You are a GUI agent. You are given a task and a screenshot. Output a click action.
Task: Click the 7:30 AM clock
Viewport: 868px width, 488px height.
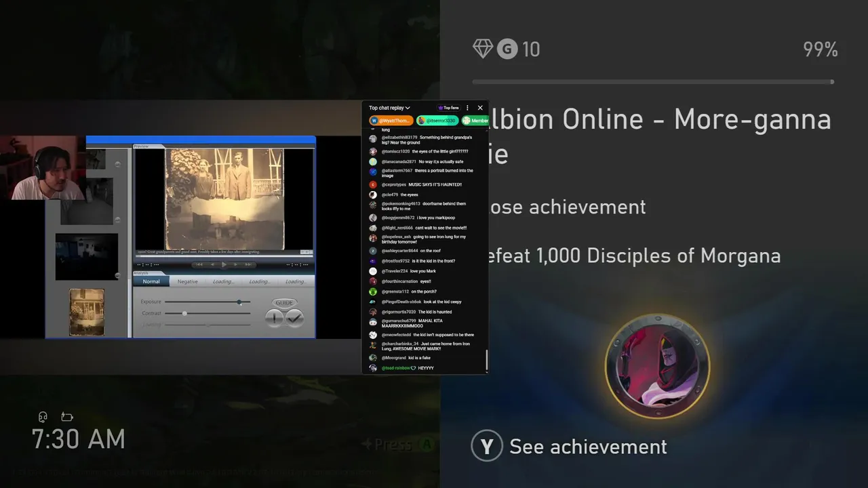pos(79,439)
